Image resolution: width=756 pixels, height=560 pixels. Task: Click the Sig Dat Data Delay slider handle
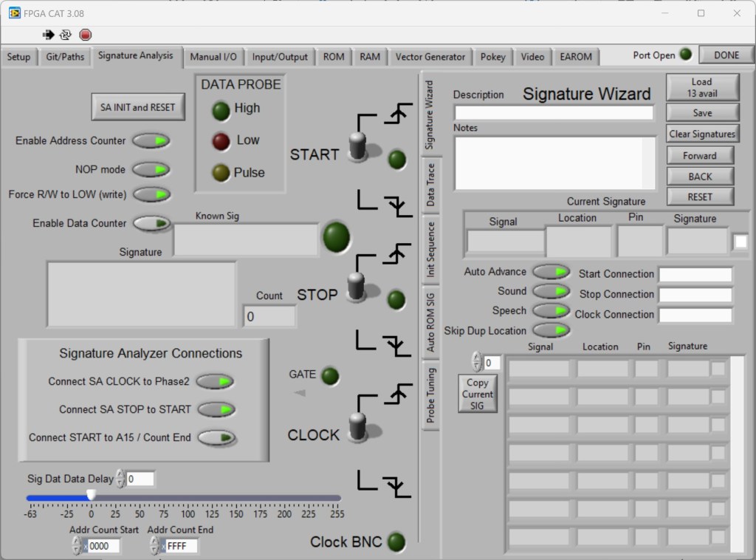(x=91, y=494)
